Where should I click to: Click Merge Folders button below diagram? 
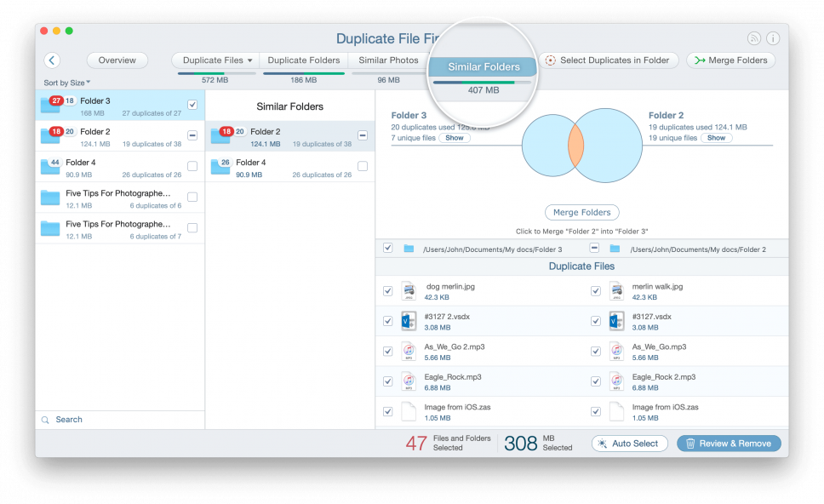(581, 212)
